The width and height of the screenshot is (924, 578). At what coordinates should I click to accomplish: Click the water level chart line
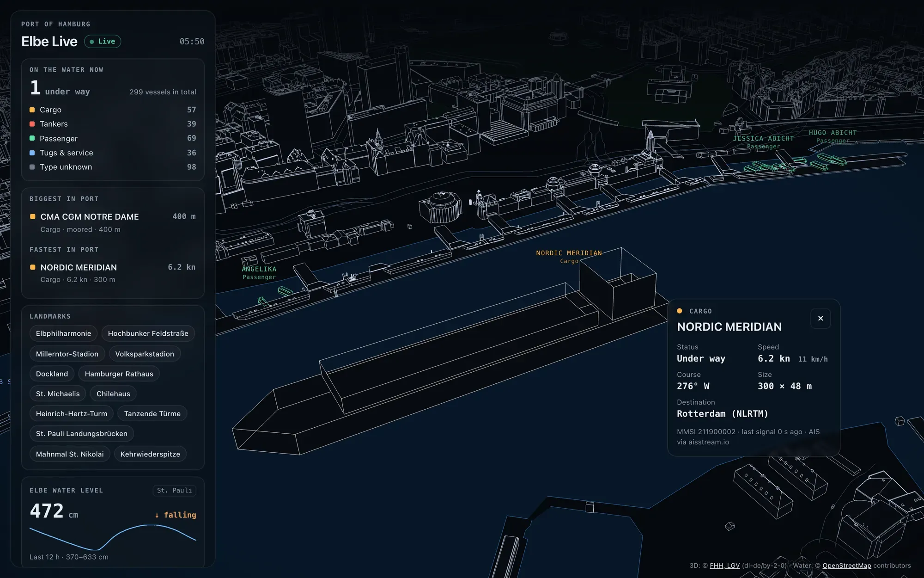coord(113,537)
